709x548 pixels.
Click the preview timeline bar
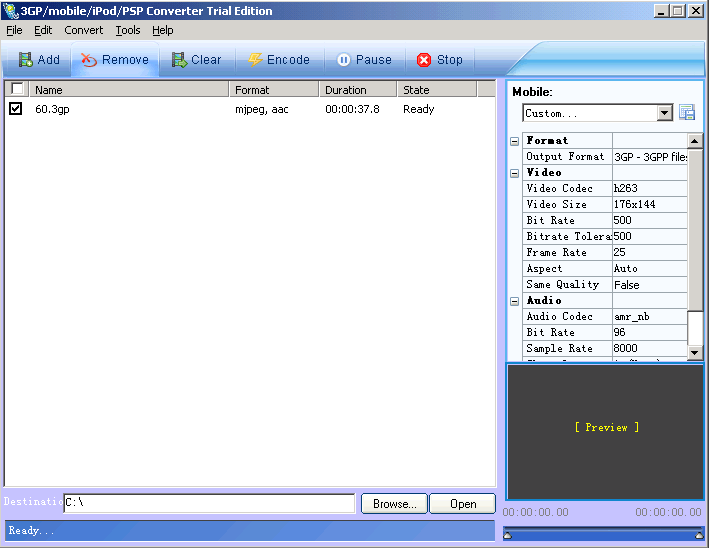coord(603,534)
